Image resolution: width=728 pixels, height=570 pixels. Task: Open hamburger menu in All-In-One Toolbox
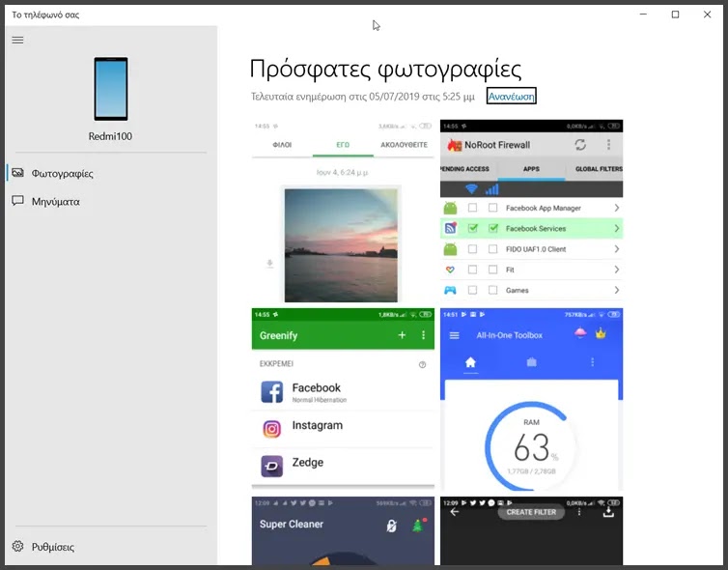[454, 335]
